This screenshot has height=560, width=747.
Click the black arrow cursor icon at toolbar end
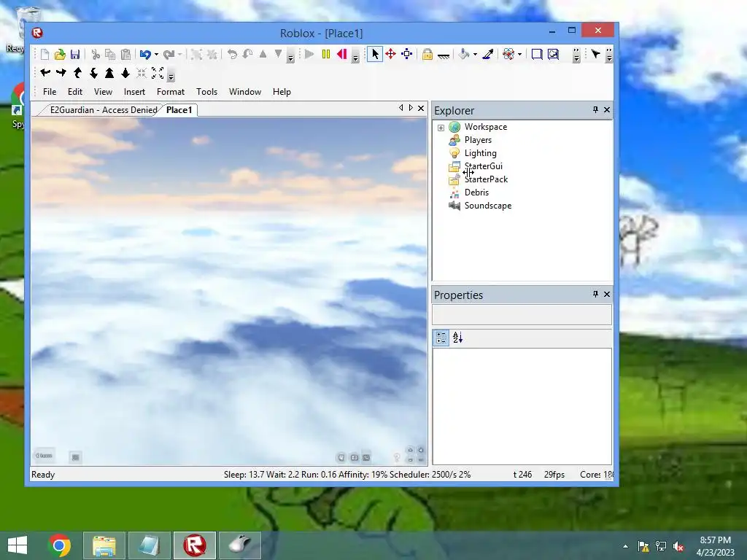(x=595, y=54)
